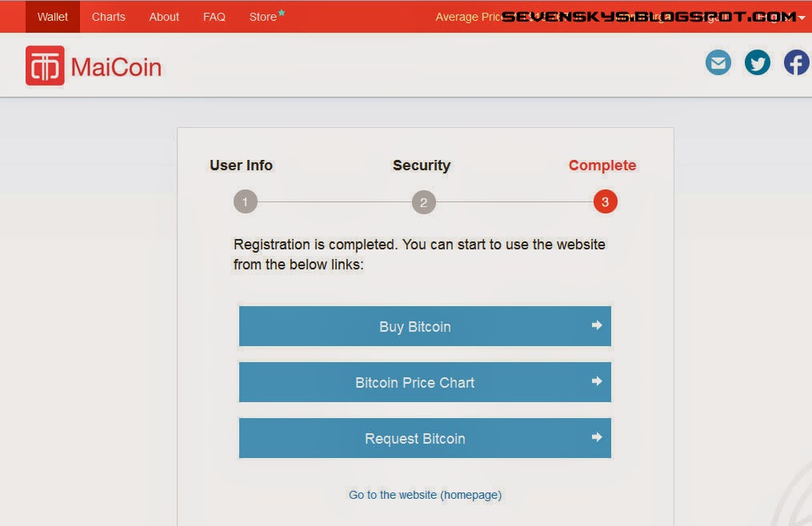Click the Average Price text in the top bar

(468, 17)
